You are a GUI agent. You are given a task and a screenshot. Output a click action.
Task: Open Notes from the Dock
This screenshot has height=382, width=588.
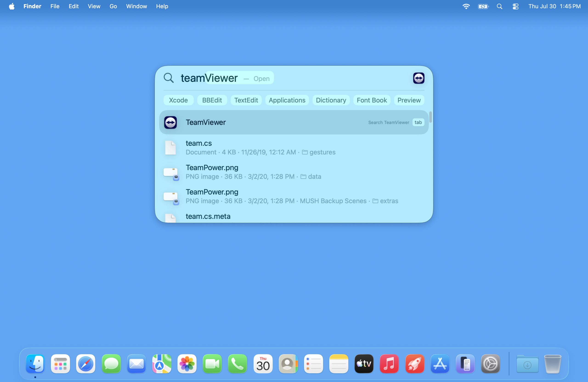(x=339, y=364)
